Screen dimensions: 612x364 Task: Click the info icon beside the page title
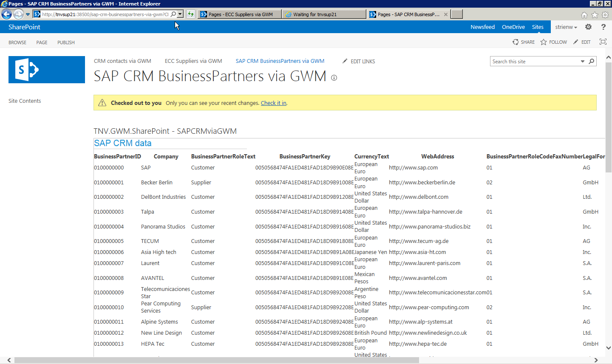coord(334,78)
